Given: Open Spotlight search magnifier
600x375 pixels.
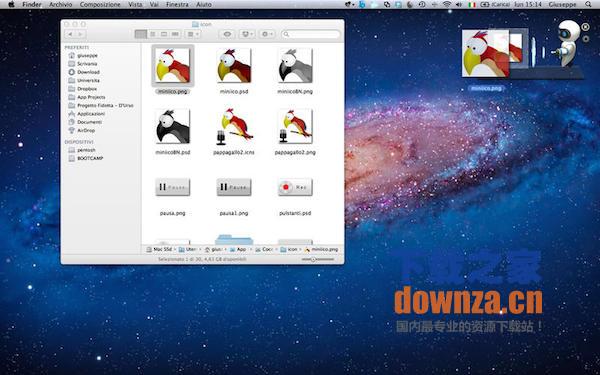Looking at the screenshot, I should coord(588,5).
